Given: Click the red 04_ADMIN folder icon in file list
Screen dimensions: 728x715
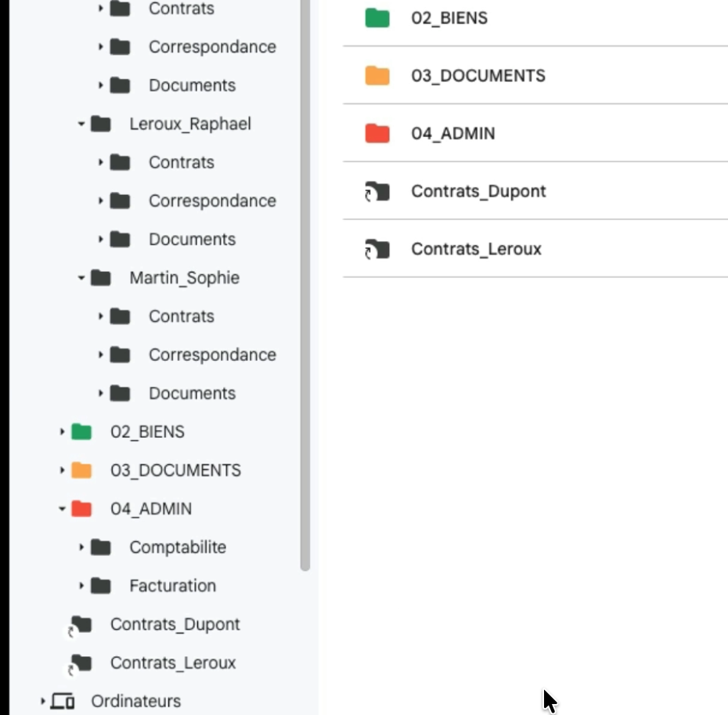Looking at the screenshot, I should [377, 134].
